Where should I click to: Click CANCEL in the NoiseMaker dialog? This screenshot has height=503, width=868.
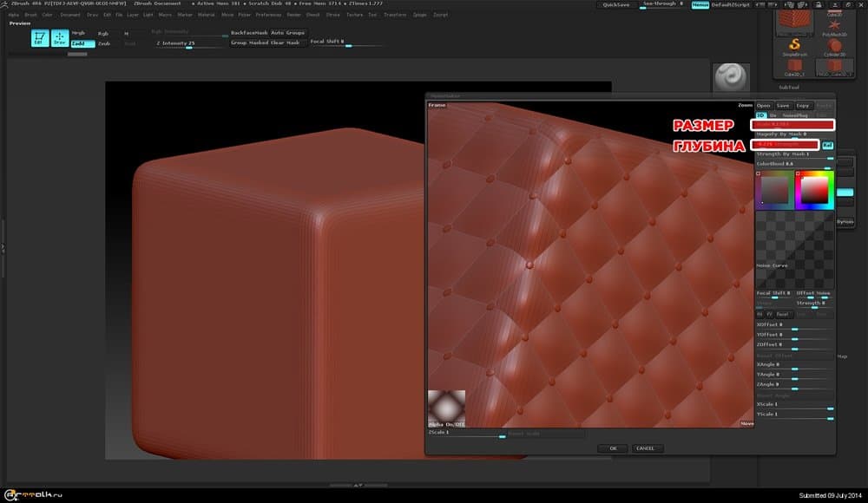pyautogui.click(x=645, y=448)
